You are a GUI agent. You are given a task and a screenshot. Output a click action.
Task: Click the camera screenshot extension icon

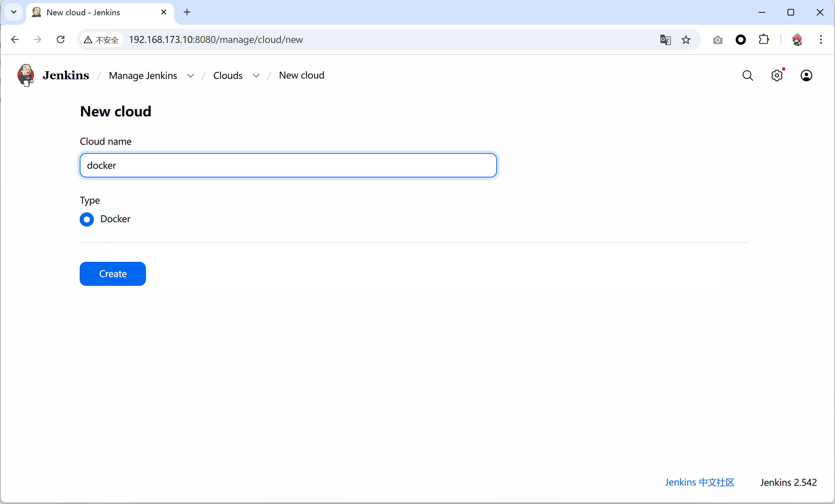click(717, 40)
